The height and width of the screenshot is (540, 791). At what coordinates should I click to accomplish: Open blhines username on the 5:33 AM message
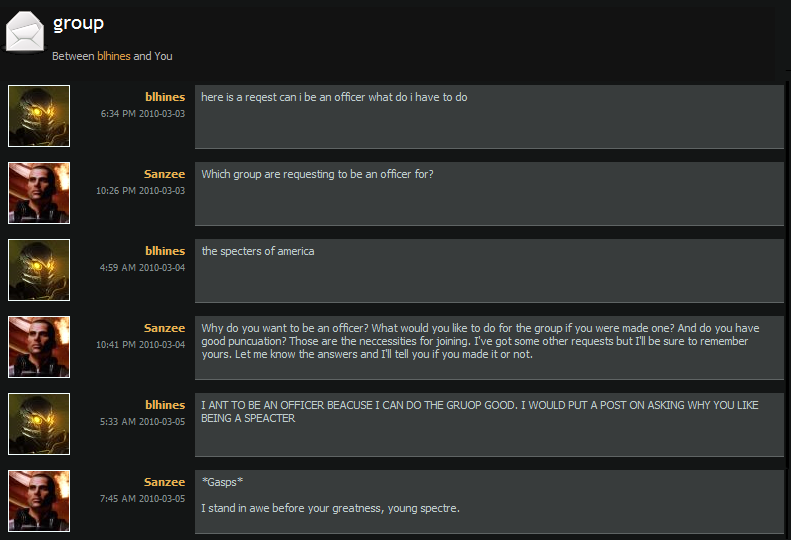165,405
